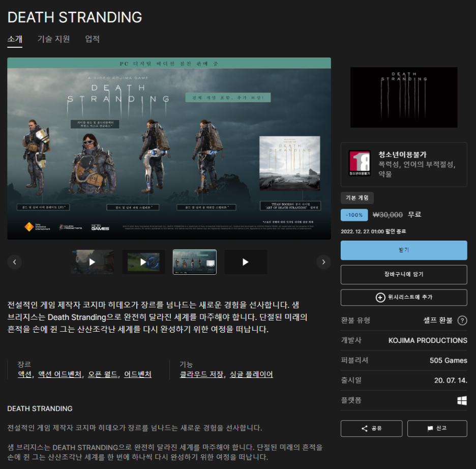
Task: Open the 업적 tab
Action: pyautogui.click(x=92, y=39)
